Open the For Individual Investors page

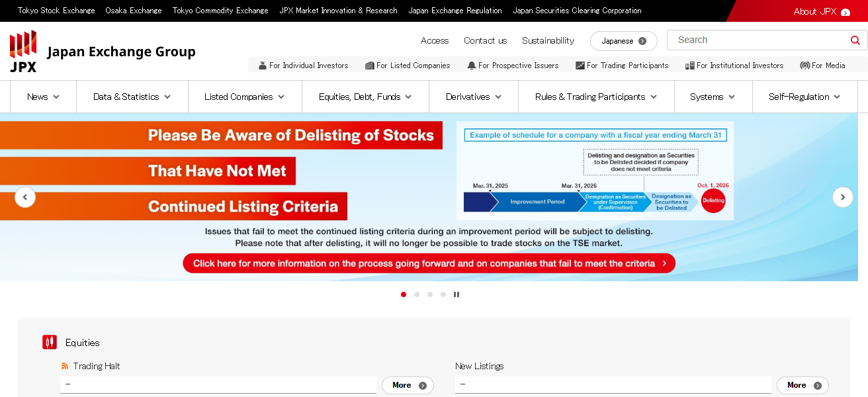pos(304,66)
